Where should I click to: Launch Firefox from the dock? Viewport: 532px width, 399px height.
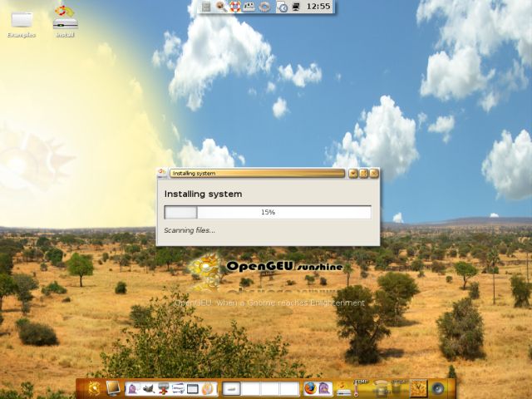tap(310, 388)
